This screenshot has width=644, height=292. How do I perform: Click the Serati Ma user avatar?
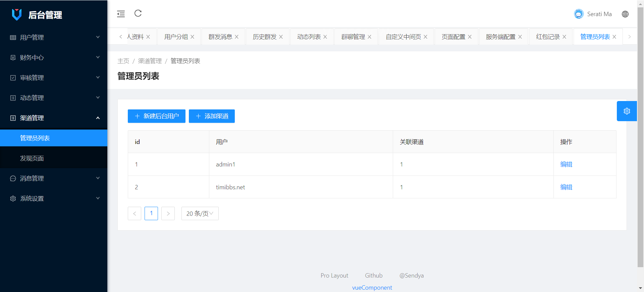point(579,14)
